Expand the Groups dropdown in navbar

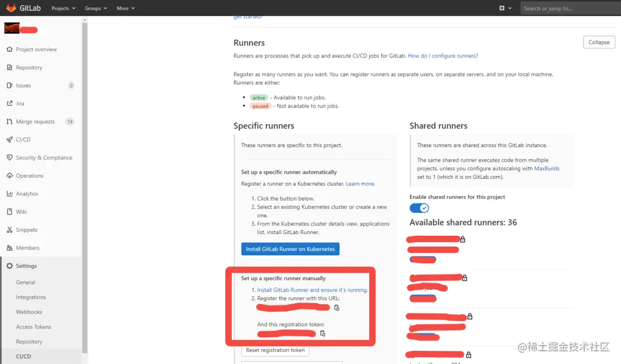point(96,8)
